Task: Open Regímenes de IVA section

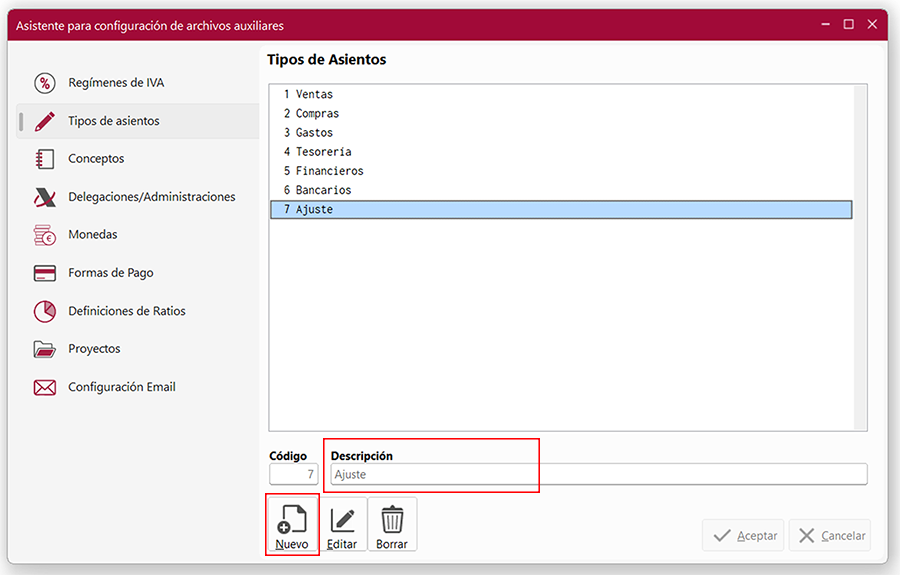Action: (x=138, y=83)
